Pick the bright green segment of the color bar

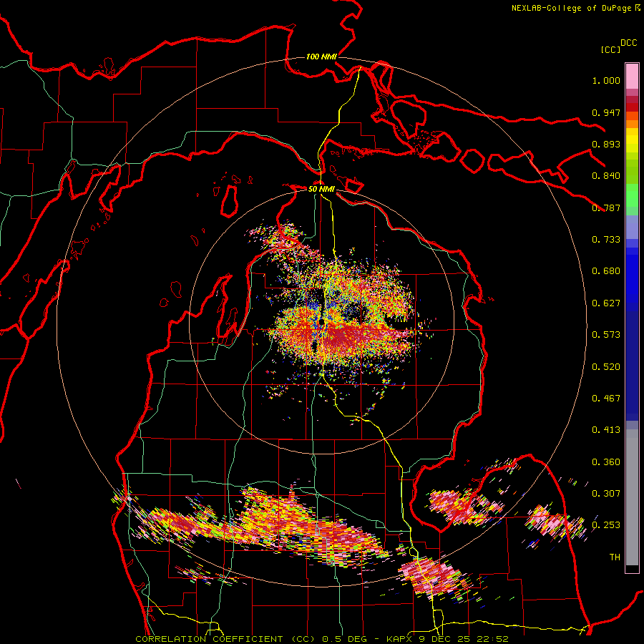click(632, 195)
